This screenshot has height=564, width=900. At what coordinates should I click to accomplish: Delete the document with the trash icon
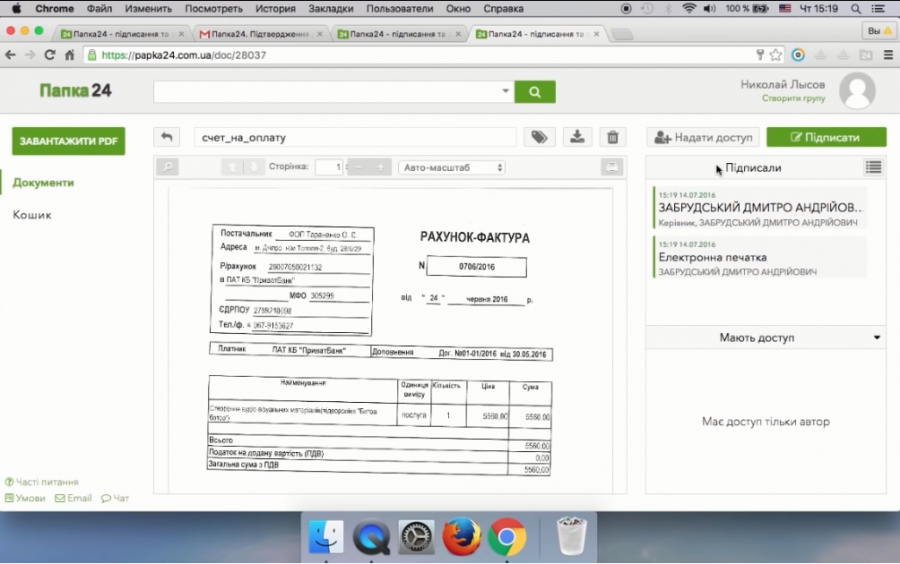pos(612,137)
